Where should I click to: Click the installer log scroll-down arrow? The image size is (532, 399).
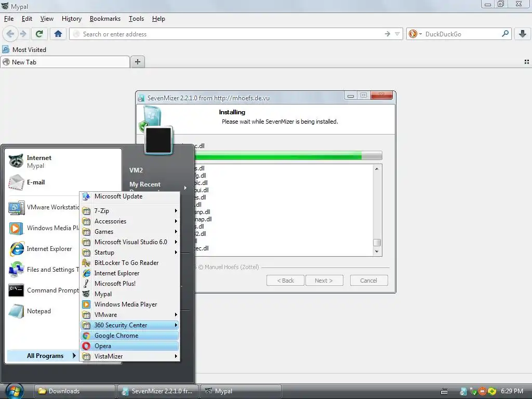coord(377,251)
